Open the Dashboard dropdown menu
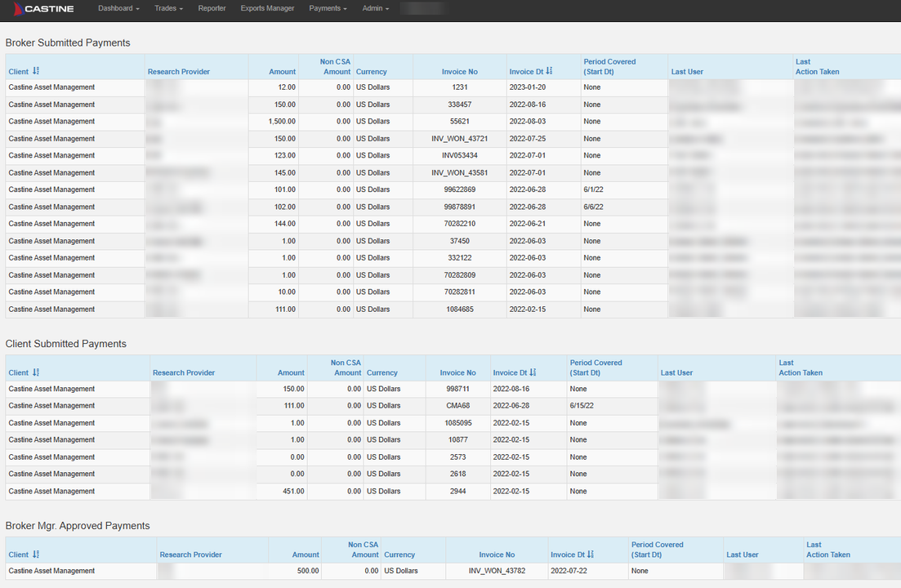 coord(118,9)
